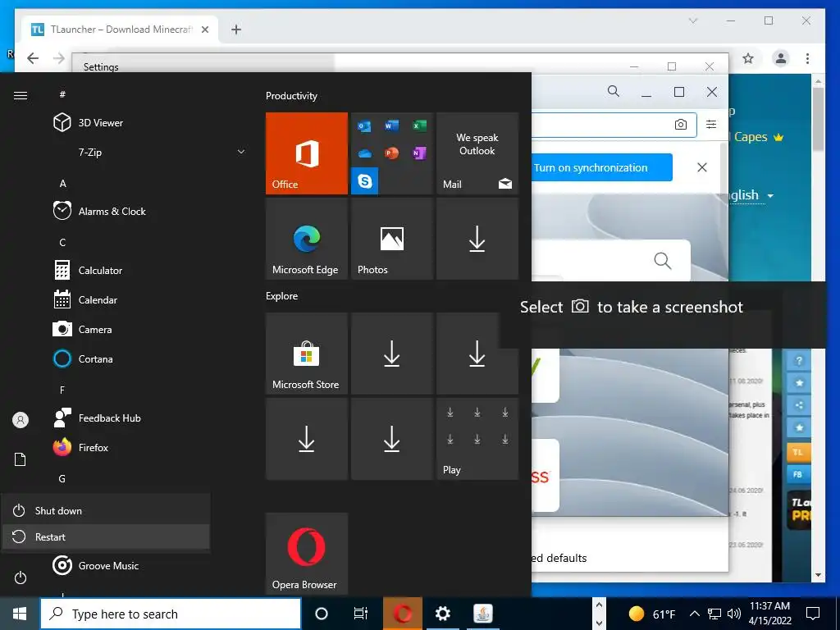The image size is (840, 630).
Task: Jump to the letter C app index
Action: pyautogui.click(x=62, y=243)
